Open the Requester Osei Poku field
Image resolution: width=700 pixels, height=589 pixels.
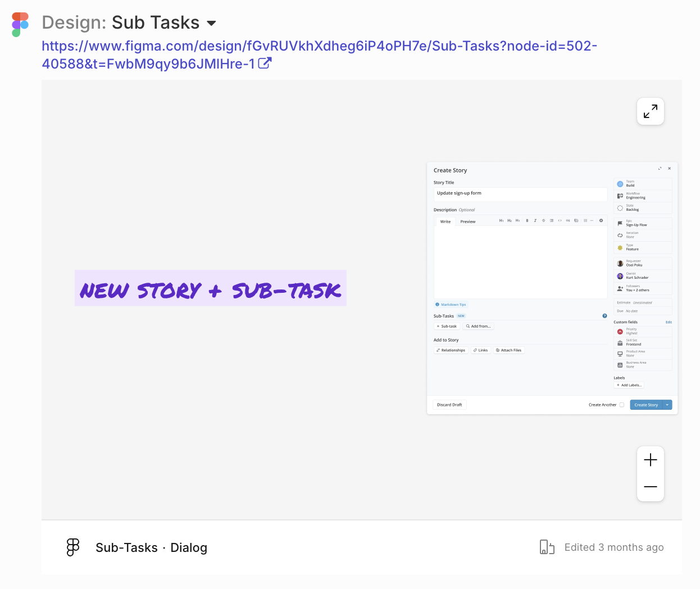643,263
